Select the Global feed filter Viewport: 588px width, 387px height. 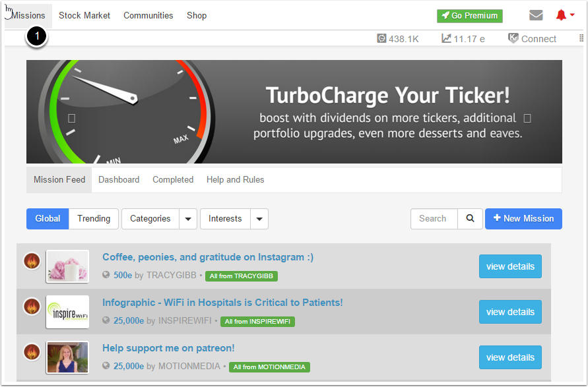pos(48,219)
